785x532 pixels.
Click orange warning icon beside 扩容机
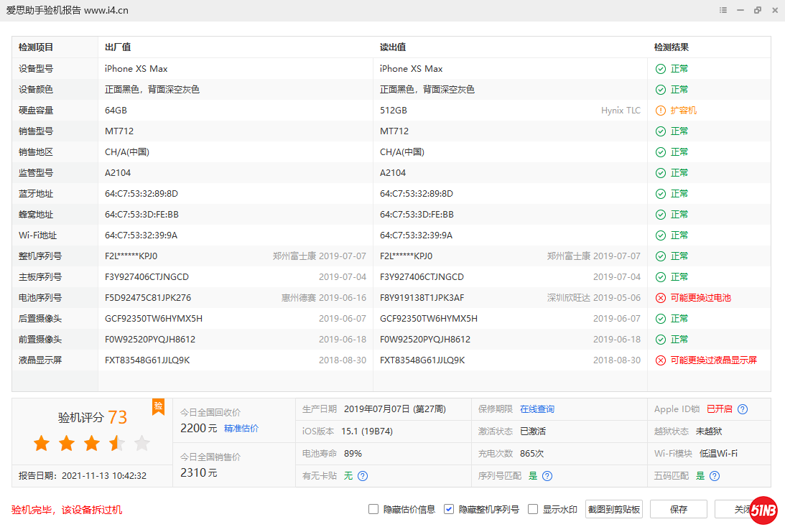click(660, 111)
